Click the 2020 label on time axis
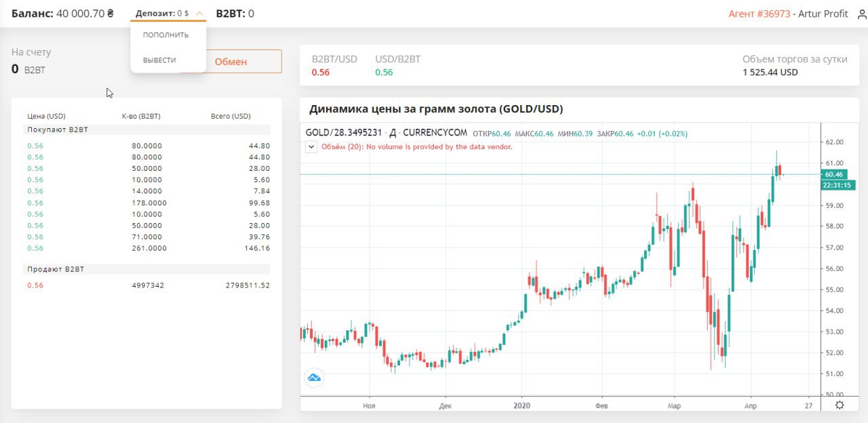The width and height of the screenshot is (868, 423). 521,405
